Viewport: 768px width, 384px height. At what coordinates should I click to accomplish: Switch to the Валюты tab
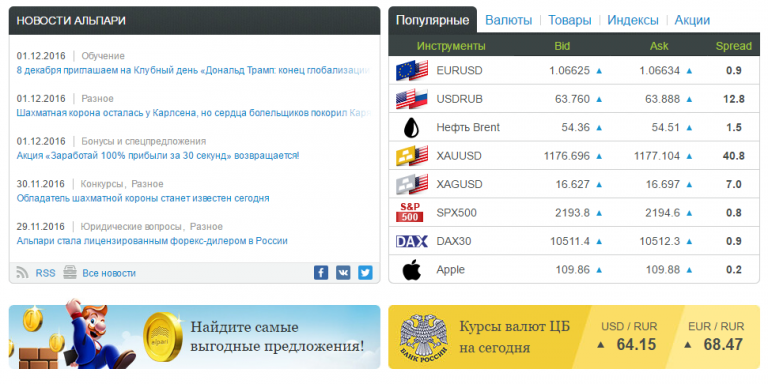coord(508,20)
